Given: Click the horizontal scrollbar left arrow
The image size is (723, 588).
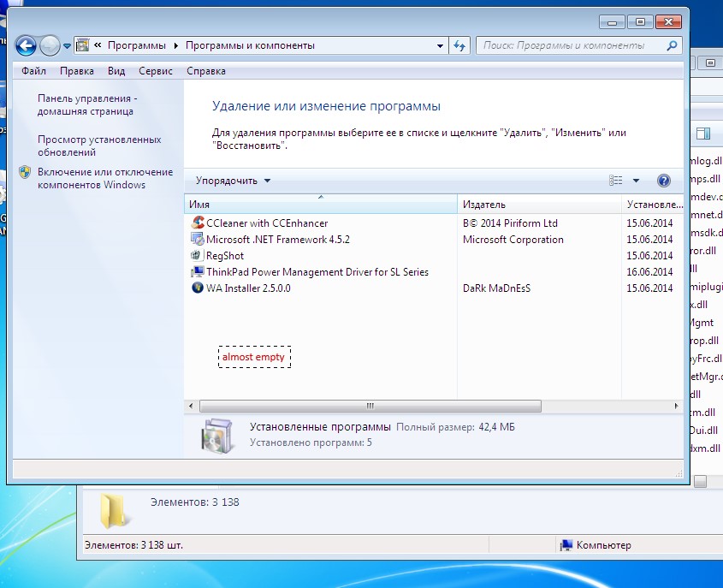Looking at the screenshot, I should [192, 406].
